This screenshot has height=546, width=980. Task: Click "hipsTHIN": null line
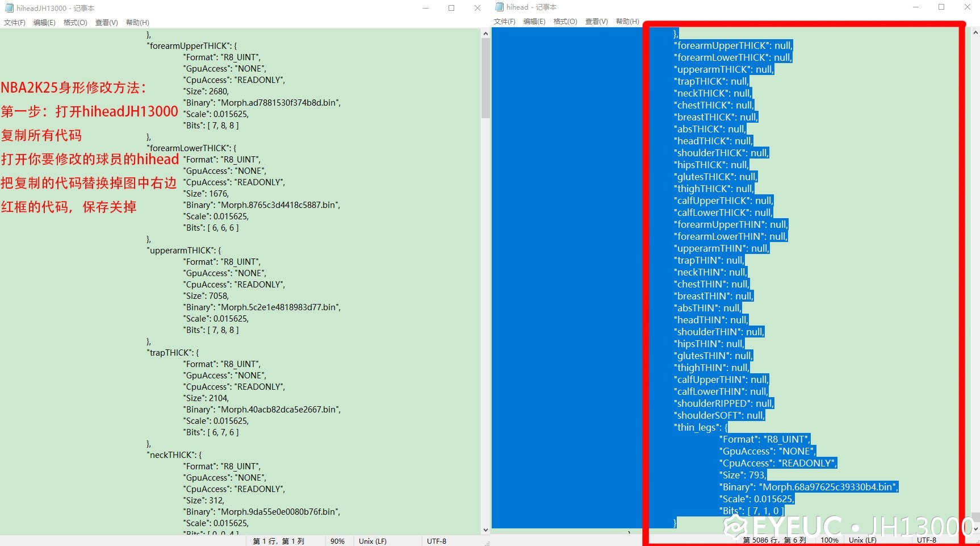click(x=709, y=344)
